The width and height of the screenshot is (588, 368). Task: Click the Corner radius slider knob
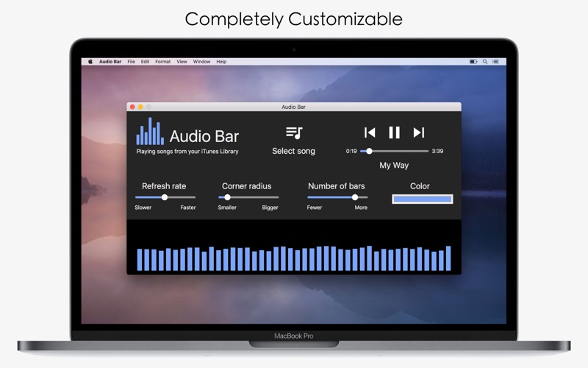click(x=227, y=197)
